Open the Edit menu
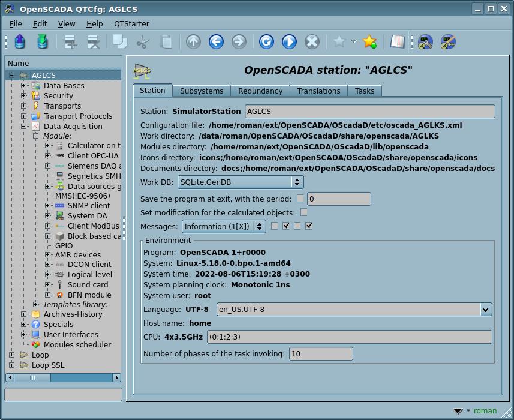 (x=40, y=23)
